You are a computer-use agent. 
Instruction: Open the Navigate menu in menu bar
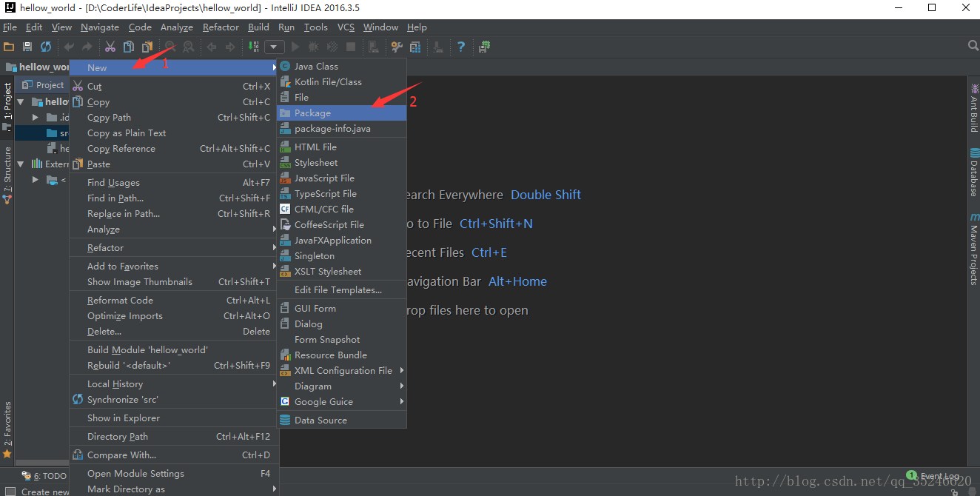click(x=100, y=27)
